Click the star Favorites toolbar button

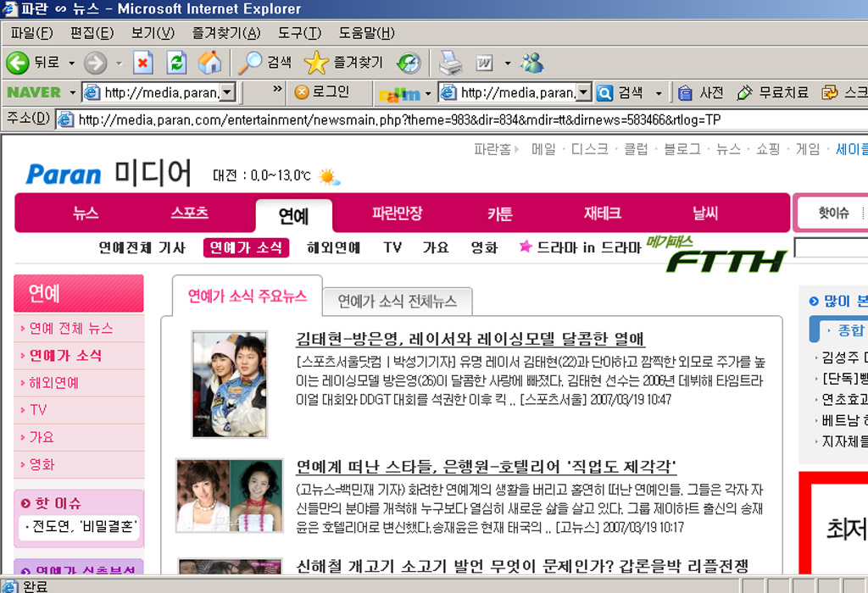coord(344,63)
